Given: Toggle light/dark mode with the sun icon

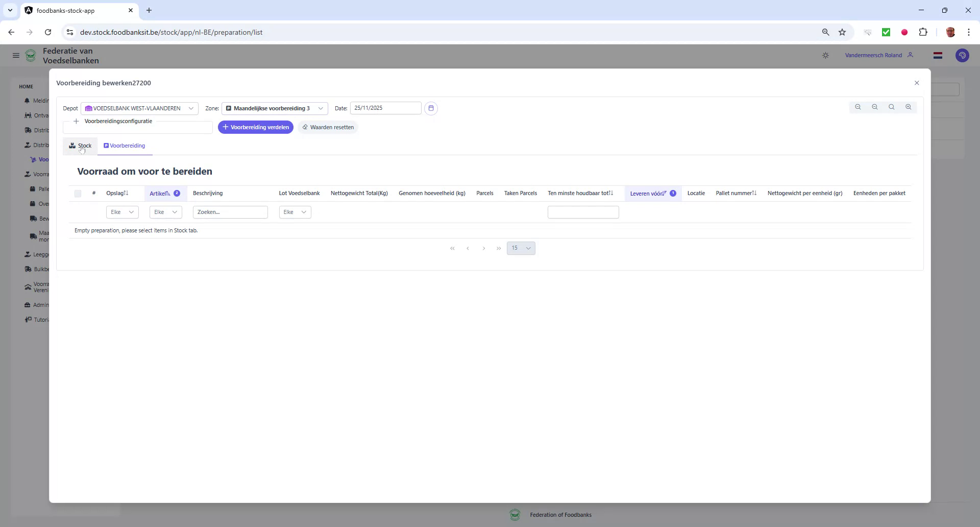Looking at the screenshot, I should (826, 55).
